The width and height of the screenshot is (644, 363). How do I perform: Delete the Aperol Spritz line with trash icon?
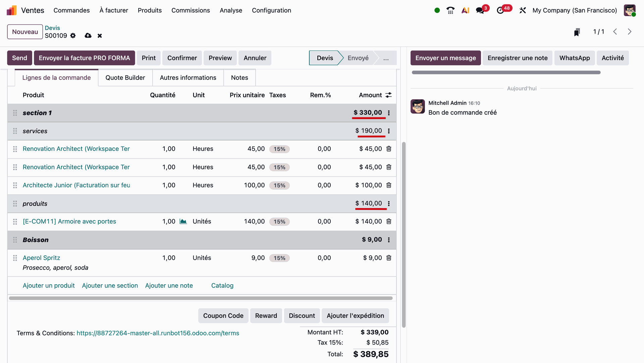[389, 258]
